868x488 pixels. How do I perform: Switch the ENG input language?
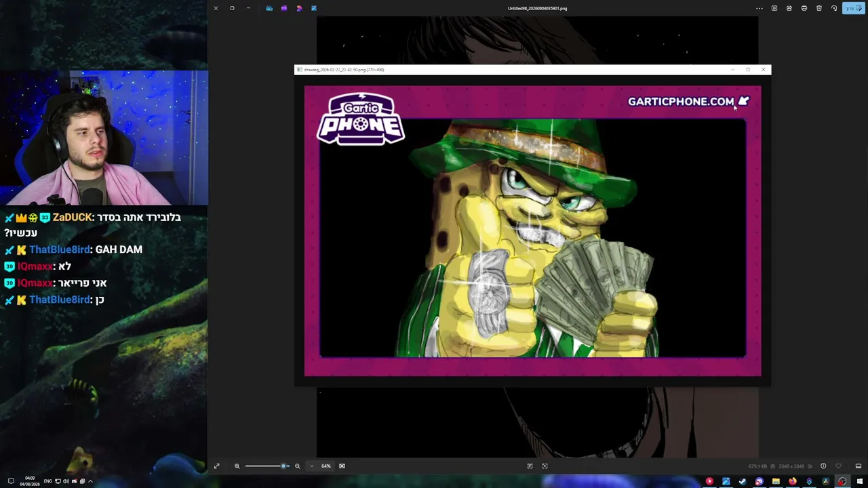pyautogui.click(x=48, y=481)
